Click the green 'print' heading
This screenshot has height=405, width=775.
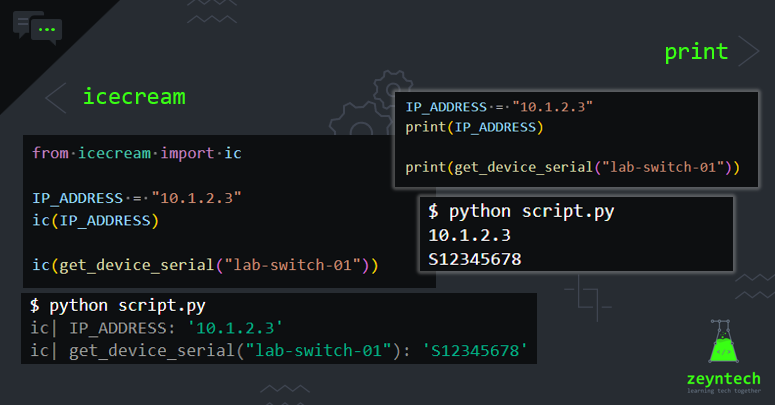(696, 52)
